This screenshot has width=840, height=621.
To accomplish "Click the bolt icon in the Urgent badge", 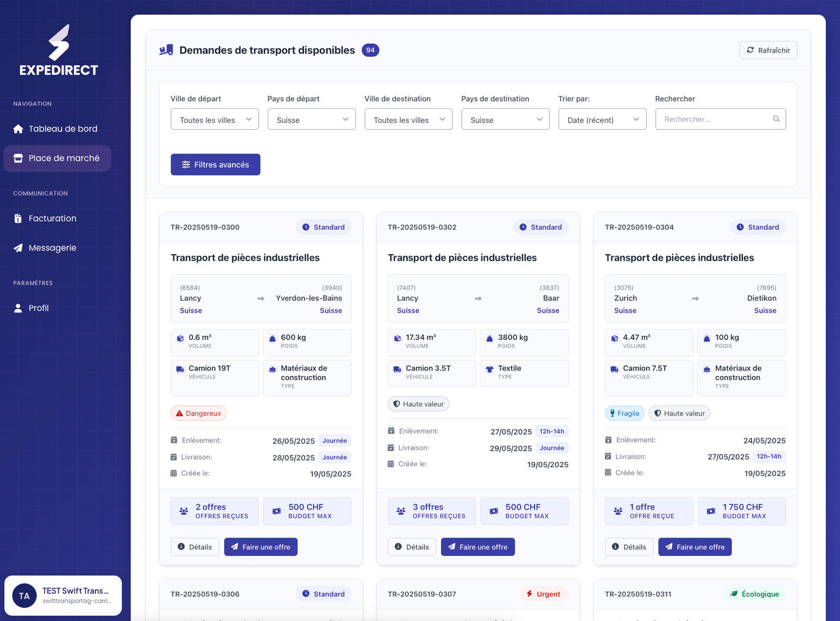I will click(530, 594).
